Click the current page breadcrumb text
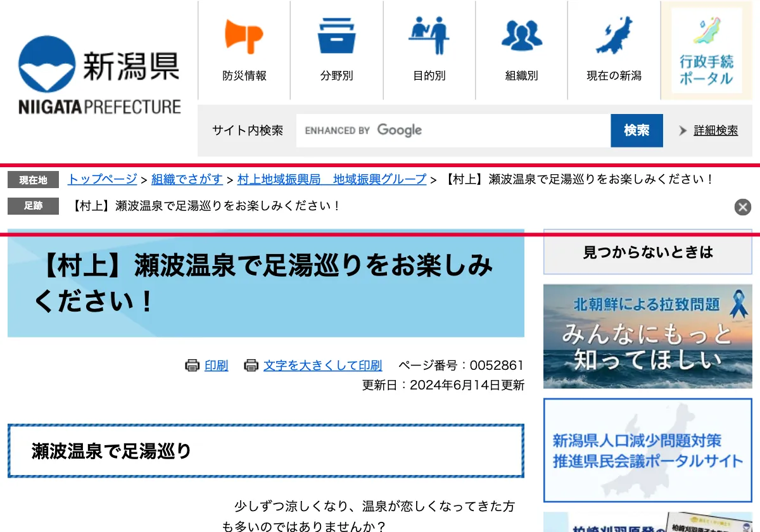 [x=578, y=179]
